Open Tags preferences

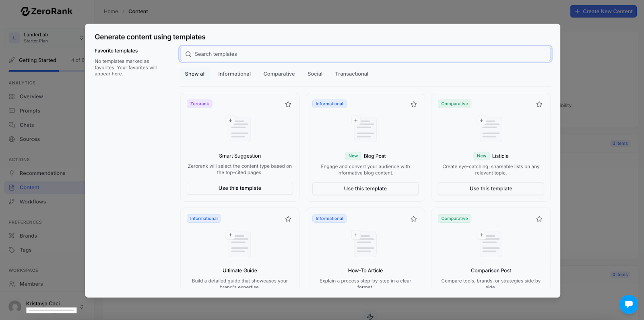pyautogui.click(x=25, y=250)
